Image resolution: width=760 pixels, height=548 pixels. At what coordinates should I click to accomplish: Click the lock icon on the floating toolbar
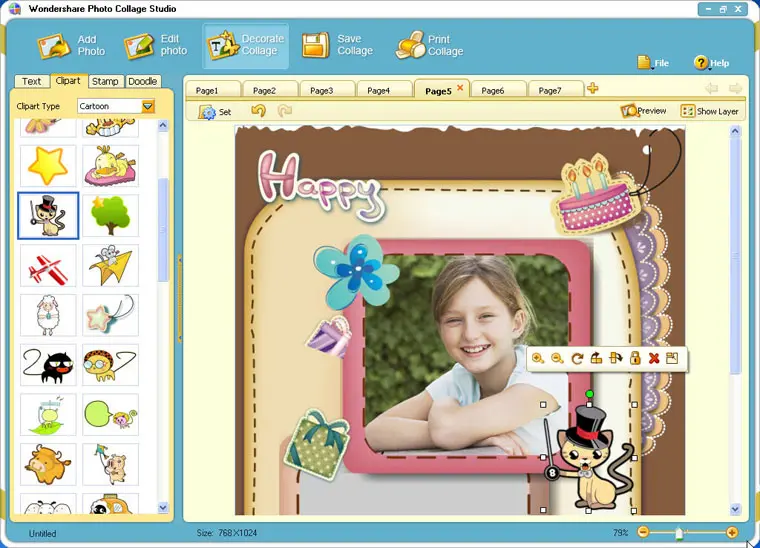tap(635, 359)
